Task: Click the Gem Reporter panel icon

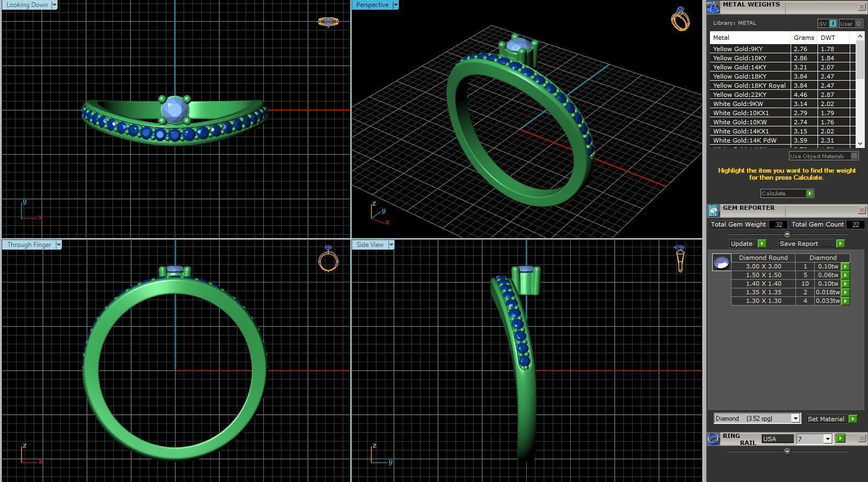Action: coord(713,210)
